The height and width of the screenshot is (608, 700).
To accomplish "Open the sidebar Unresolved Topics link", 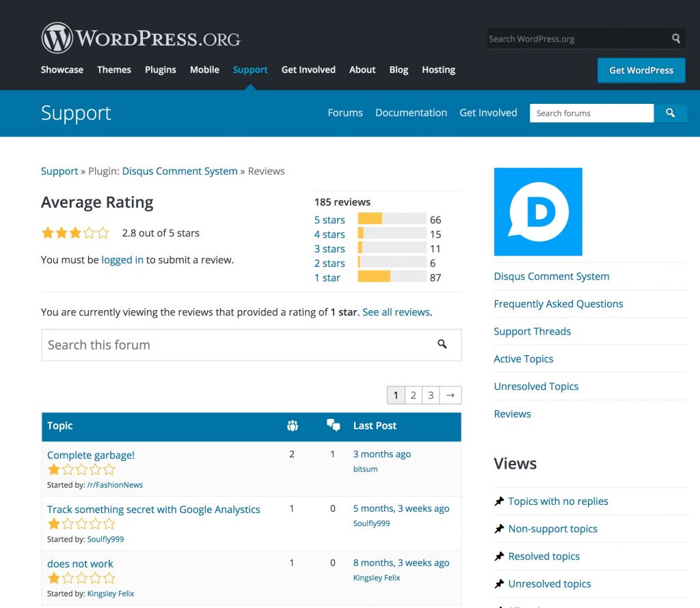I will click(x=536, y=386).
